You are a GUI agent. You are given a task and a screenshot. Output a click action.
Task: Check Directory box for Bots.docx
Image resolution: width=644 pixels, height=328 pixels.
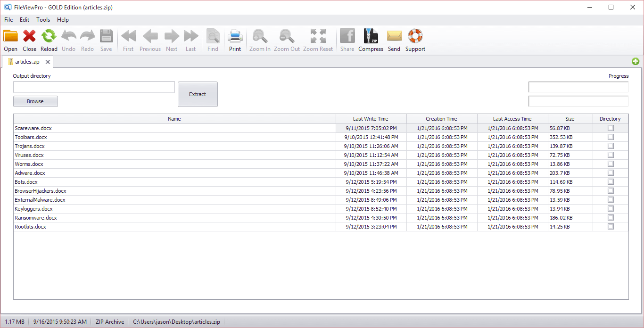611,182
